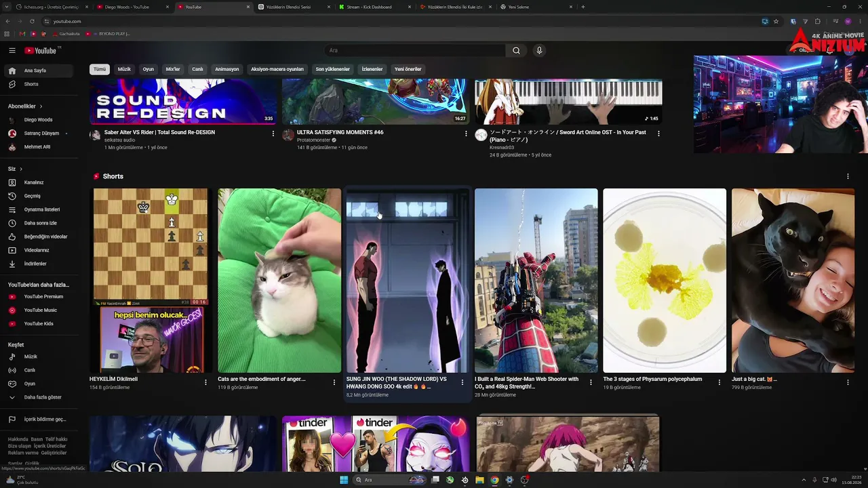The image size is (868, 488).
Task: Switch to Diego Woods - YouTube browser tab
Action: click(x=132, y=7)
